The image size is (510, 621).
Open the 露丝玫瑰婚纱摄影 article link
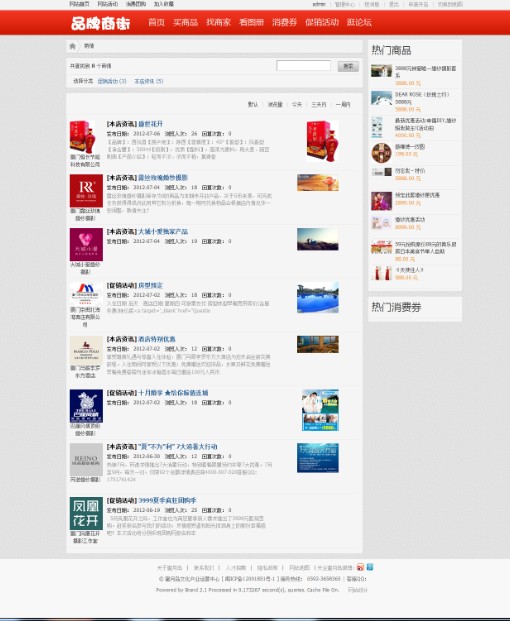[163, 177]
